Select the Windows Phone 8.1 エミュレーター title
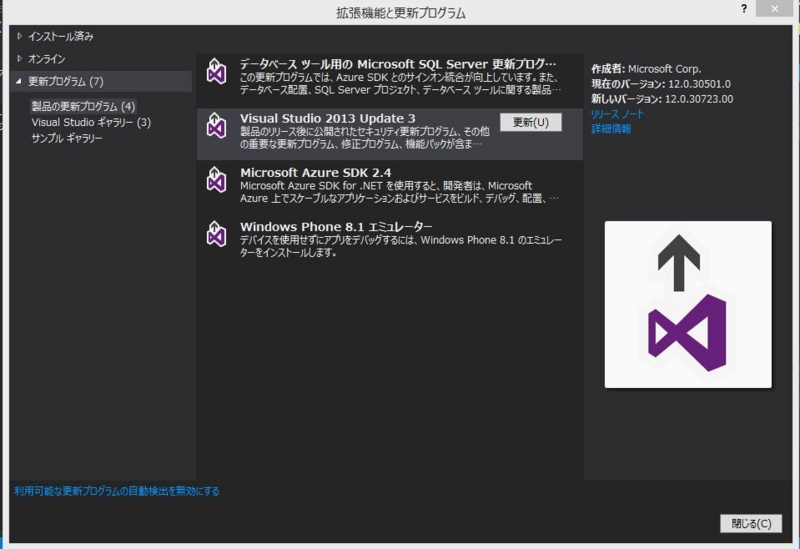Viewport: 800px width, 549px height. pos(336,227)
